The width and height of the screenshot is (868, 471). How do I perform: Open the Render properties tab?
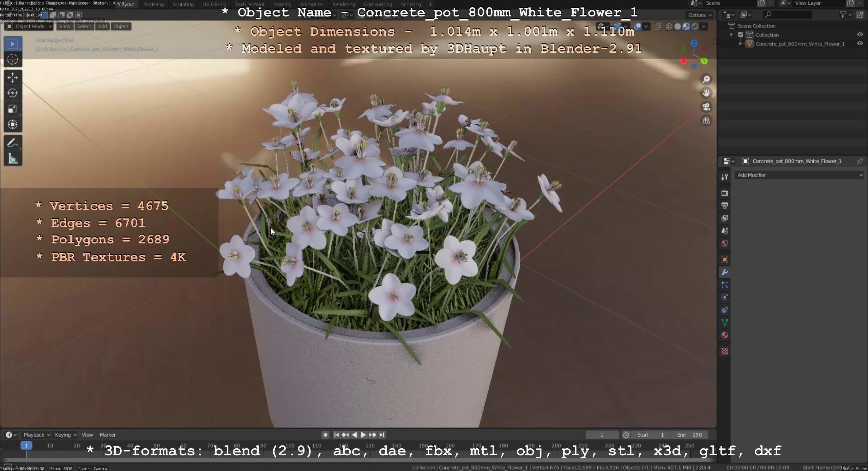(725, 193)
